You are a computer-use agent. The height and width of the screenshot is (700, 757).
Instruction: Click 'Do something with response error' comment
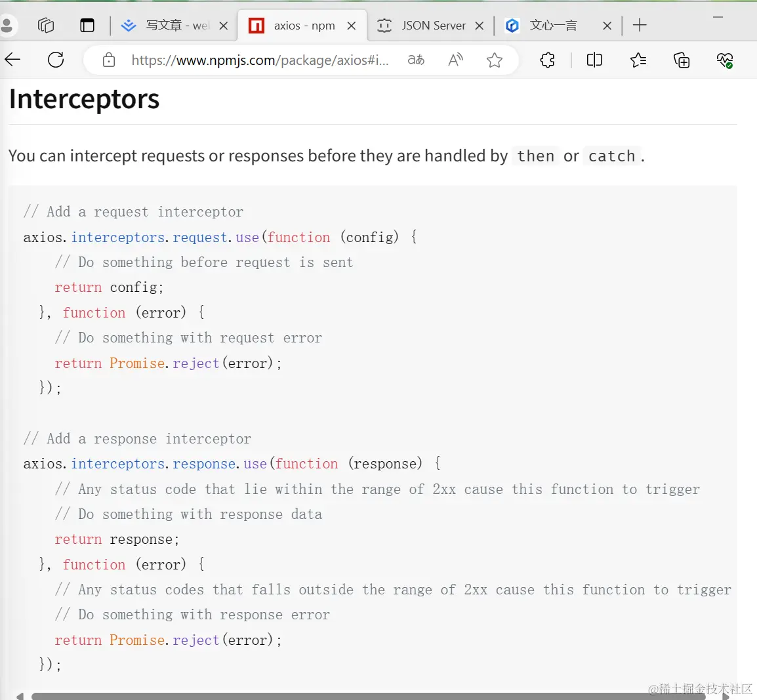pyautogui.click(x=192, y=615)
